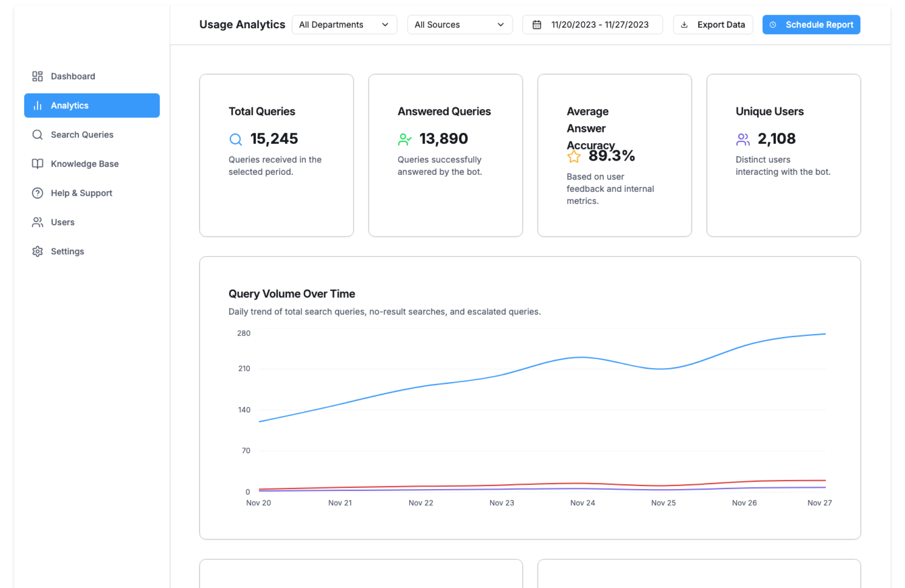Click the star icon beside 89.3%

574,156
